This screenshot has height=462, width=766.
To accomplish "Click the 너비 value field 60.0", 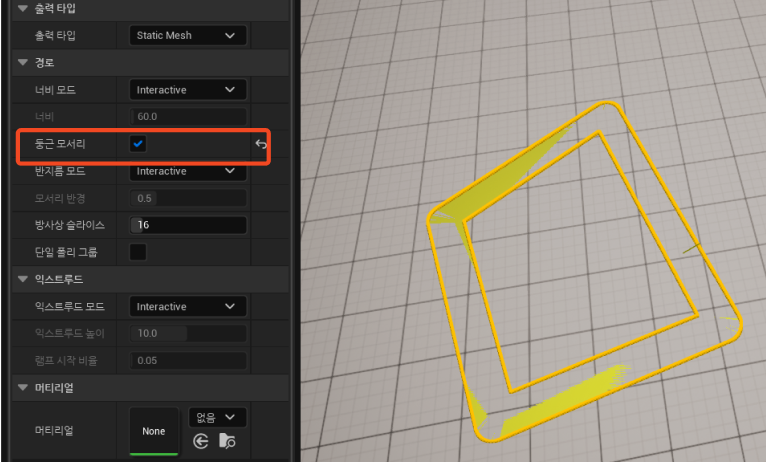I will point(188,117).
